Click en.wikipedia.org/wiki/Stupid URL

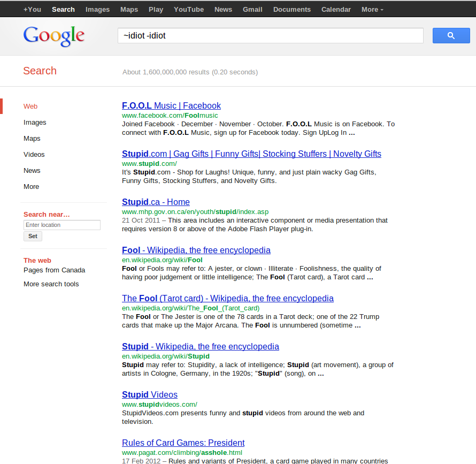[166, 356]
